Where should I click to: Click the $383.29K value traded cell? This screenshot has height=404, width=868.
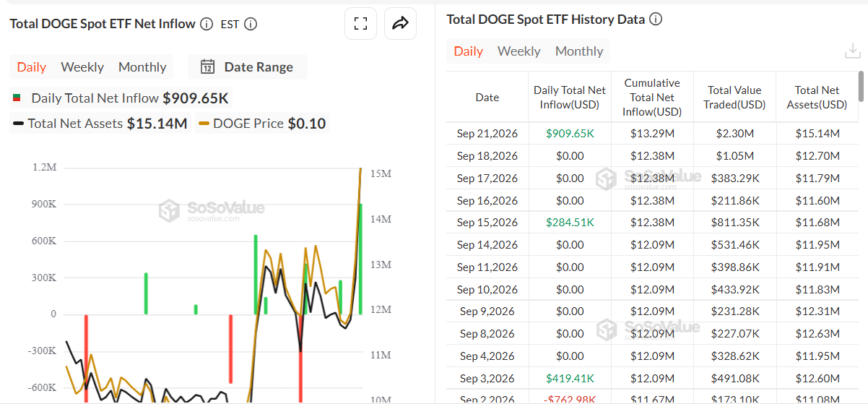734,179
